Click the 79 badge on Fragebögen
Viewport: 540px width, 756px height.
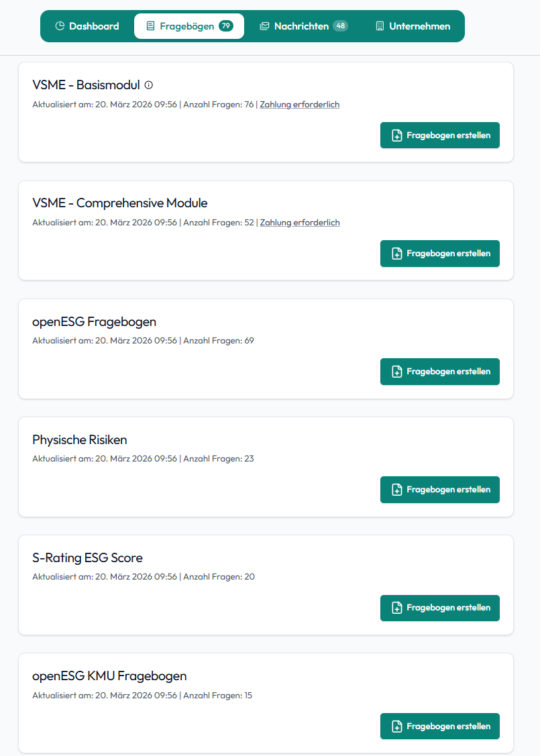(225, 26)
